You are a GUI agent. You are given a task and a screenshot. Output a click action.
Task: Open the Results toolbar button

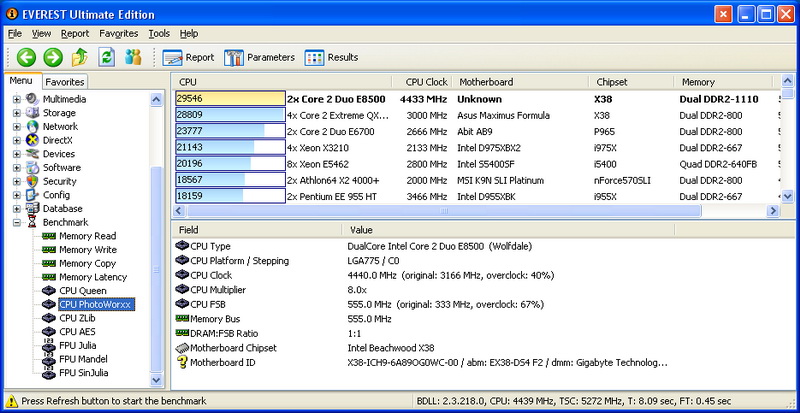332,57
